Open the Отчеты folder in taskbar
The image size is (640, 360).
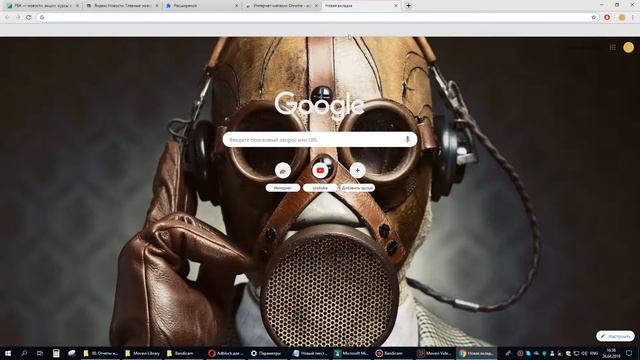[x=101, y=353]
